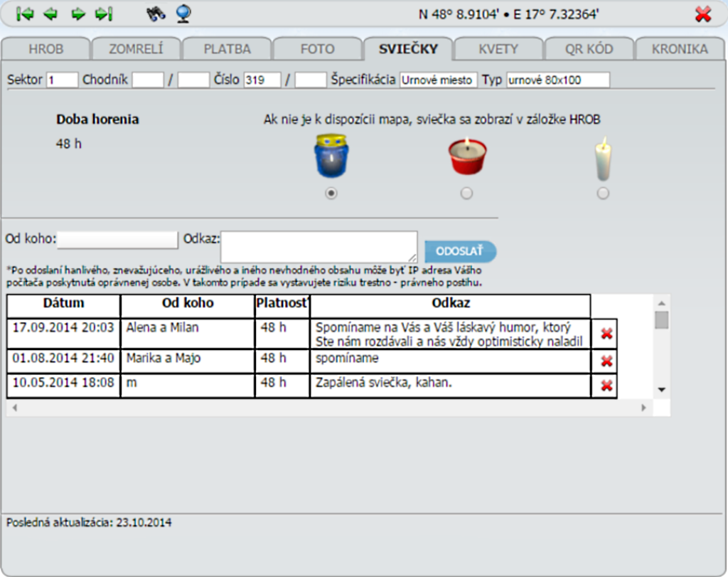Open the PLATBA tab
The width and height of the screenshot is (728, 577).
pos(227,49)
